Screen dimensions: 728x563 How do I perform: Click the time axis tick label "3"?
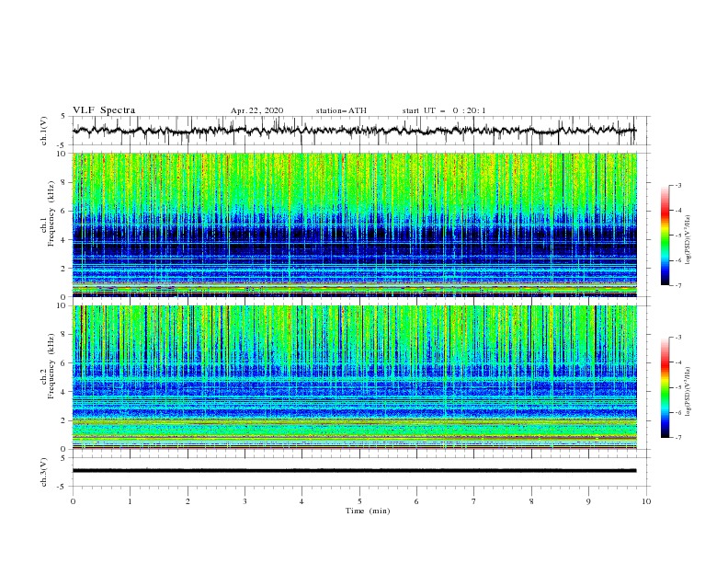pos(245,501)
